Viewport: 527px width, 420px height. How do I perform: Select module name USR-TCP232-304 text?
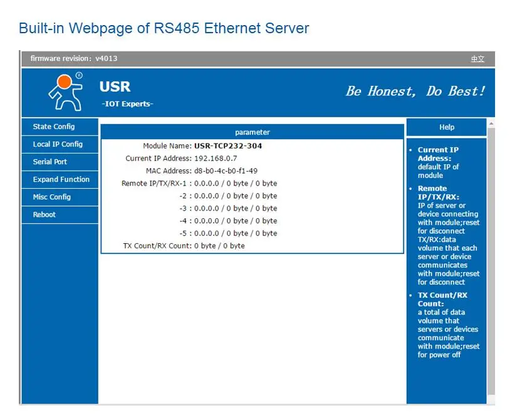pos(228,146)
